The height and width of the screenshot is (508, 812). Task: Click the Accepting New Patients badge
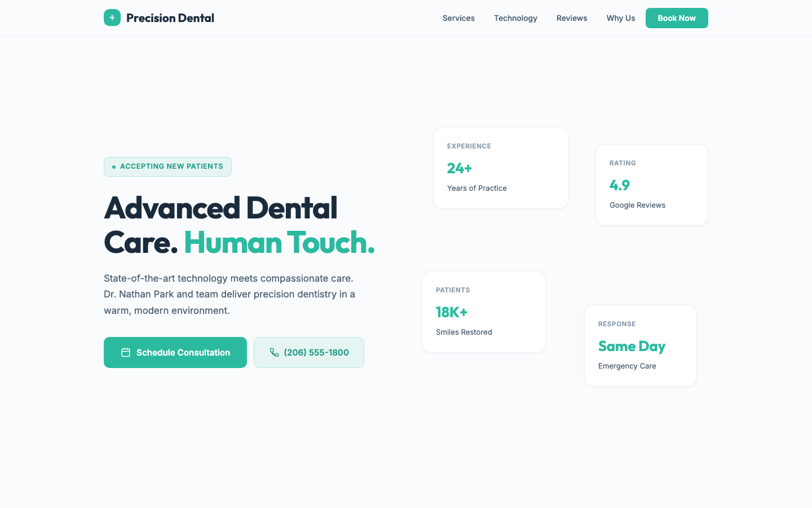click(167, 167)
